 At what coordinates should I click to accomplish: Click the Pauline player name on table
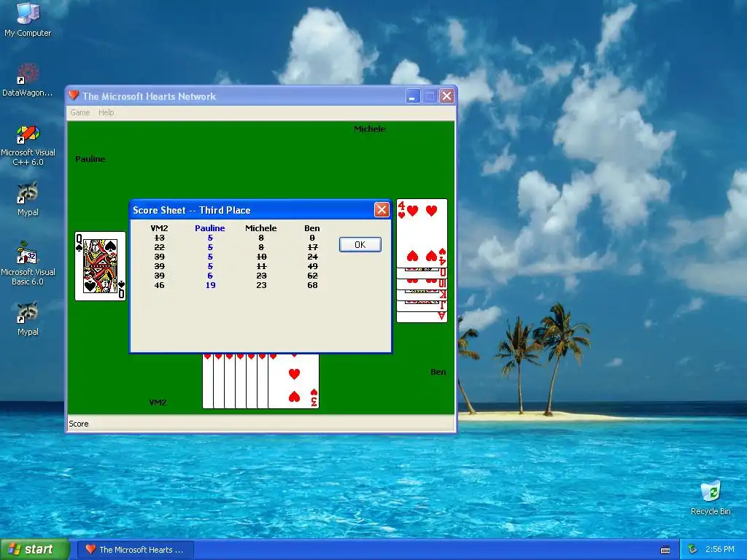(90, 159)
